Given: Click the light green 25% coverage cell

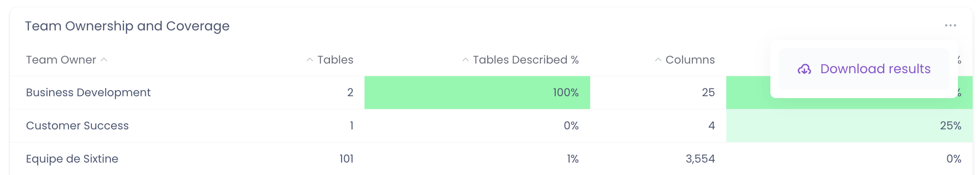Looking at the screenshot, I should point(849,126).
